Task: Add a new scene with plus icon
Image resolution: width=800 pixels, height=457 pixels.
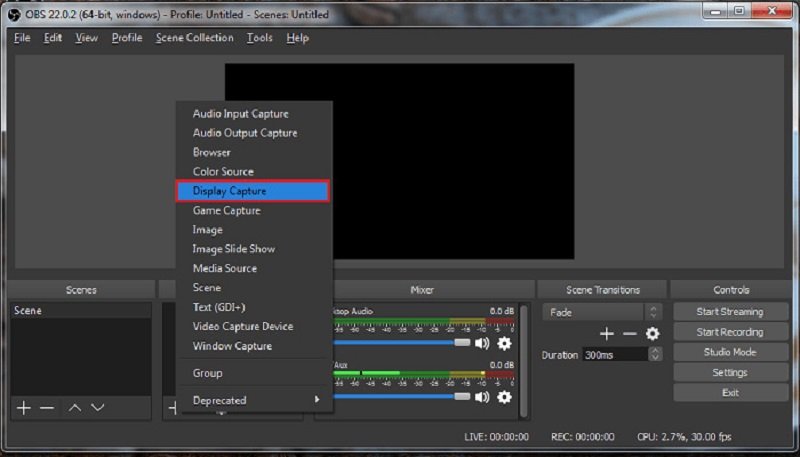Action: pyautogui.click(x=23, y=408)
